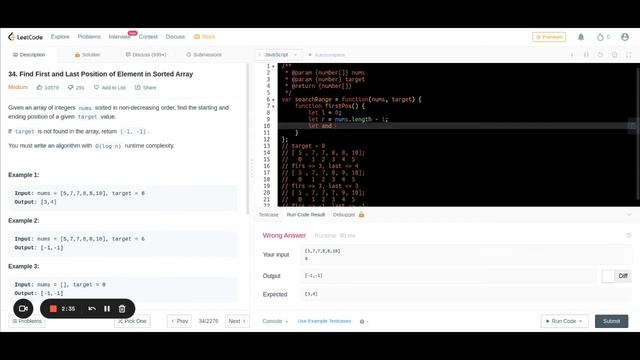Open Interview in the top menu
This screenshot has height=360, width=640.
[120, 37]
